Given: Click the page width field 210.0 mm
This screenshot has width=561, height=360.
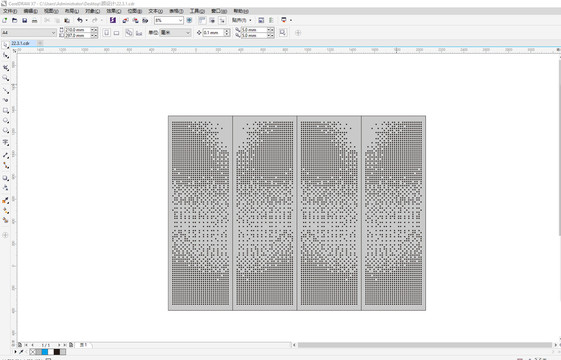Looking at the screenshot, I should pos(78,30).
